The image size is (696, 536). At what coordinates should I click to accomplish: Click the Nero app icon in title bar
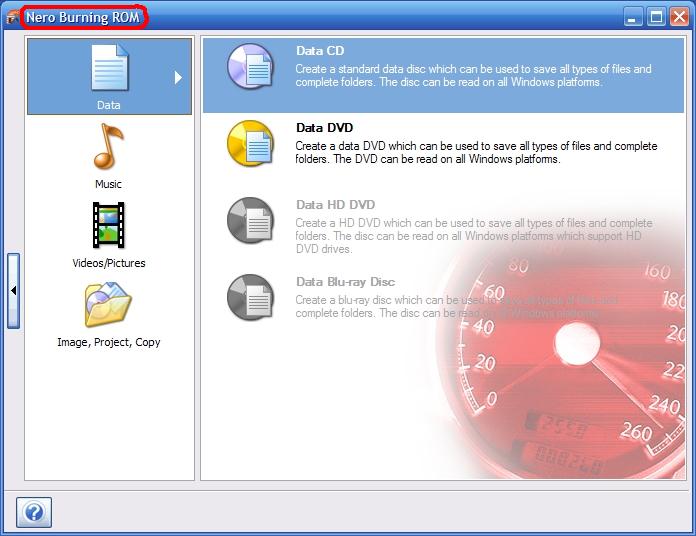click(x=12, y=18)
